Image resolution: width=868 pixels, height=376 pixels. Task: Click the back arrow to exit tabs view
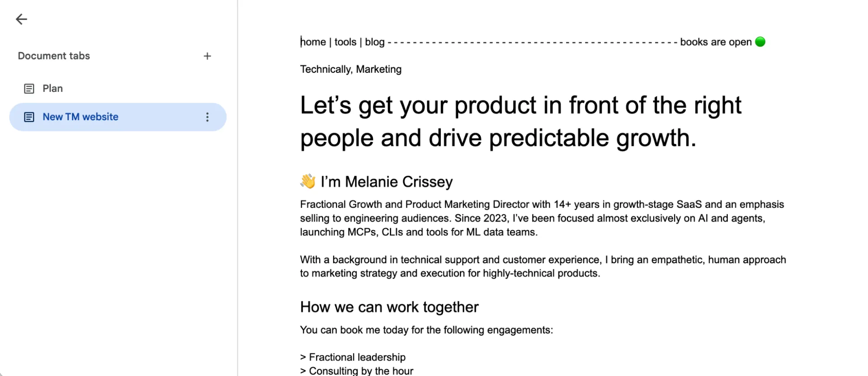tap(21, 19)
